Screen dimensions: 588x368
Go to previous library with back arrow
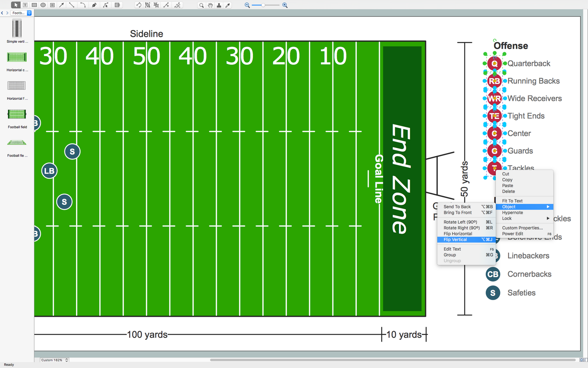point(2,13)
